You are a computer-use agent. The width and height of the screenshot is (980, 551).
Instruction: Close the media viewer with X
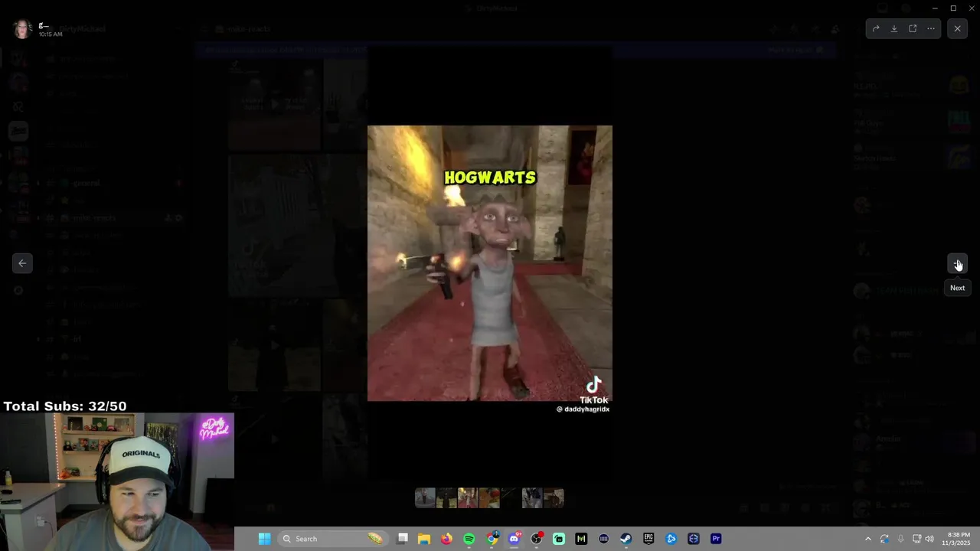pos(957,28)
